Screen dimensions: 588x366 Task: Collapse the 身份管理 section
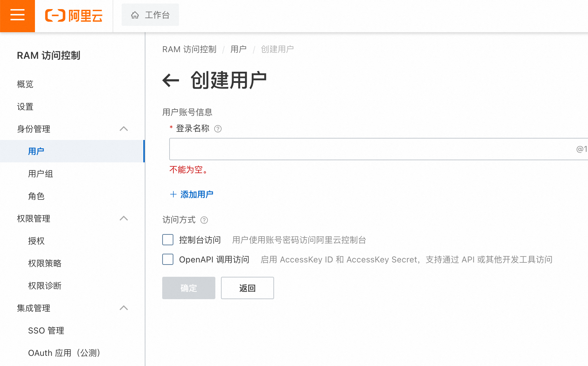coord(123,129)
